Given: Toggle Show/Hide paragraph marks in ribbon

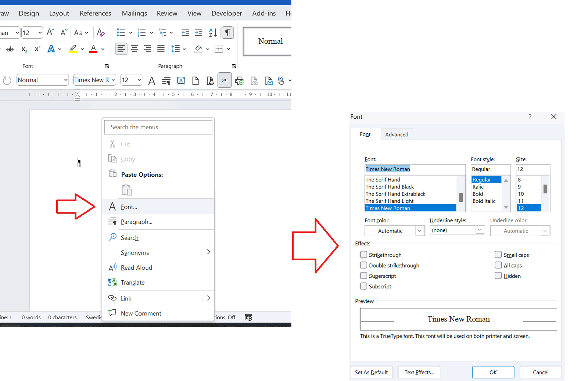Looking at the screenshot, I should click(x=228, y=33).
